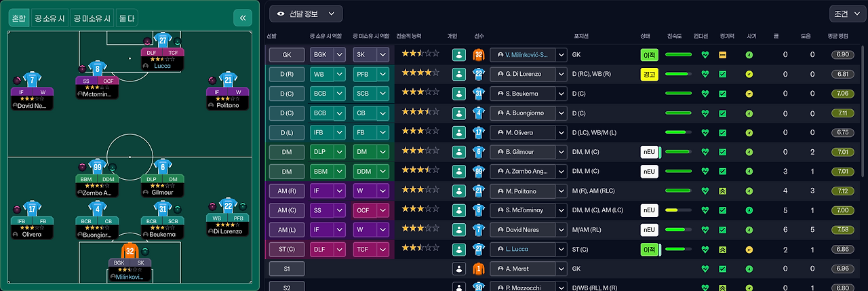Open individual instructions icon for Milinković-Savić row

pyautogui.click(x=459, y=55)
